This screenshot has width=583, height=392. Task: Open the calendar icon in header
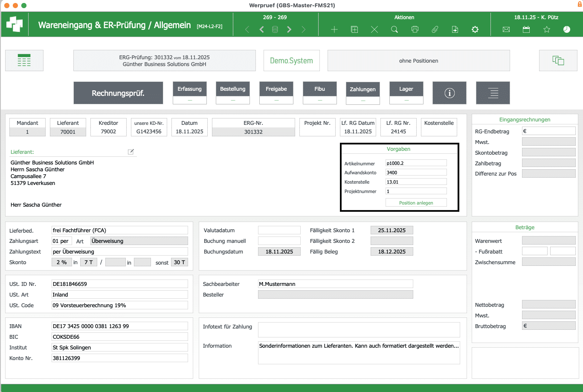click(526, 29)
